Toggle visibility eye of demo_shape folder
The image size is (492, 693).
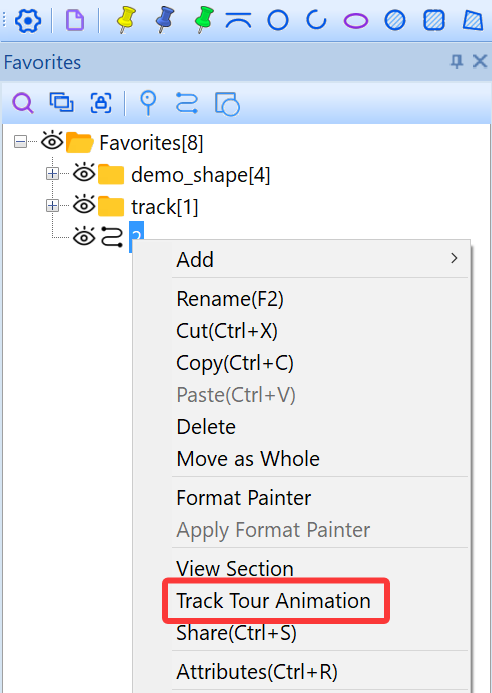(x=84, y=173)
